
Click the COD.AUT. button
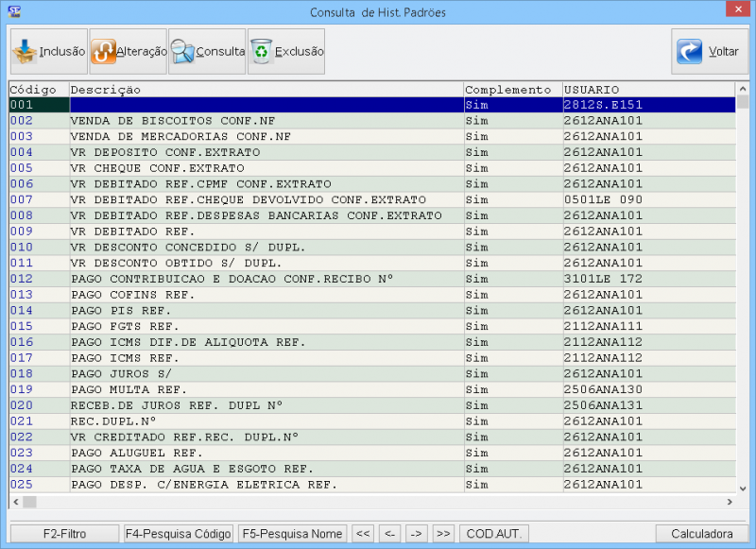pos(495,534)
